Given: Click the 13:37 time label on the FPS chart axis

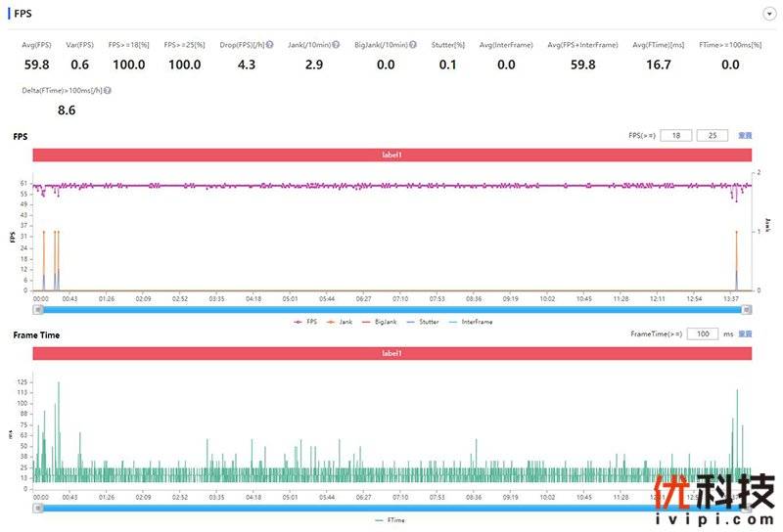Looking at the screenshot, I should (x=730, y=298).
